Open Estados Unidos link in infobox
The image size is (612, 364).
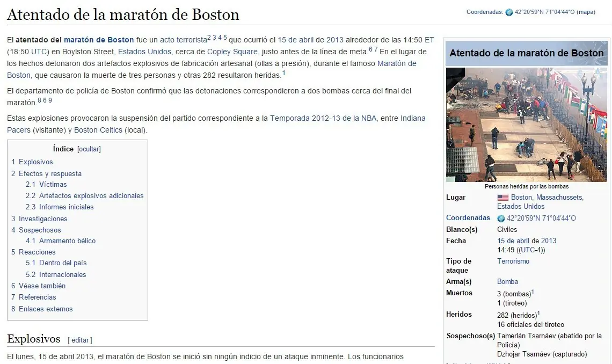click(x=521, y=206)
